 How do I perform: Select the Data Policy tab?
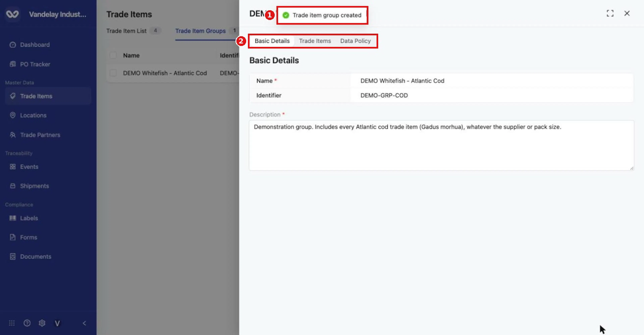[355, 41]
